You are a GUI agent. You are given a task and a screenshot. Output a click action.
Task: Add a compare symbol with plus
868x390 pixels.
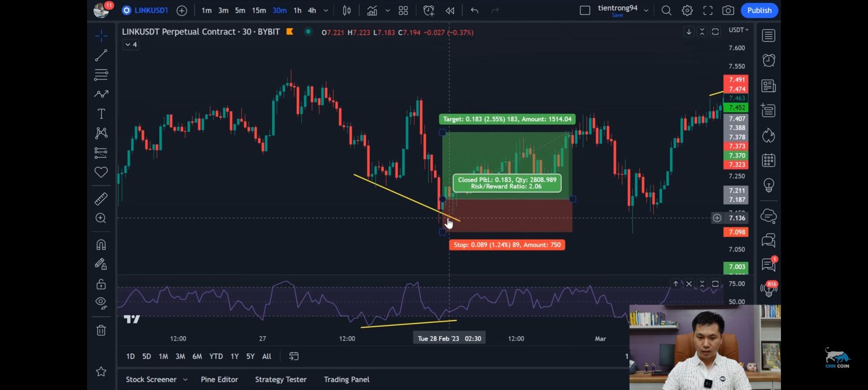182,10
